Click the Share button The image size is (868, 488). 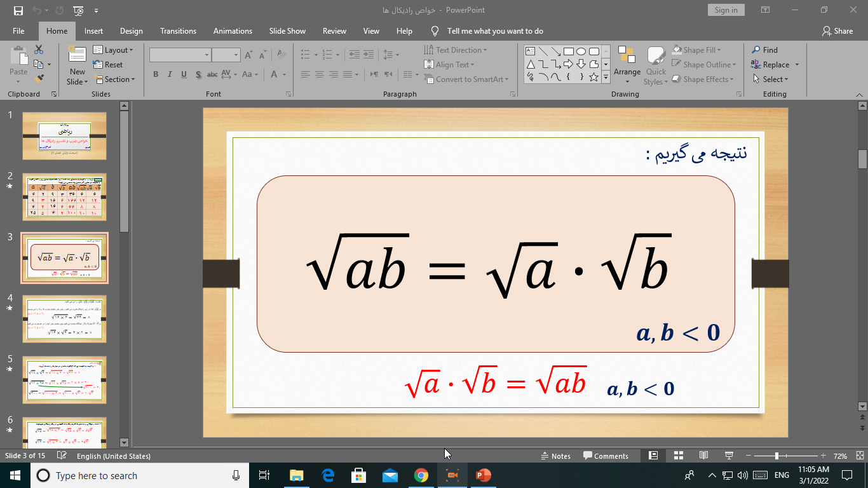837,31
